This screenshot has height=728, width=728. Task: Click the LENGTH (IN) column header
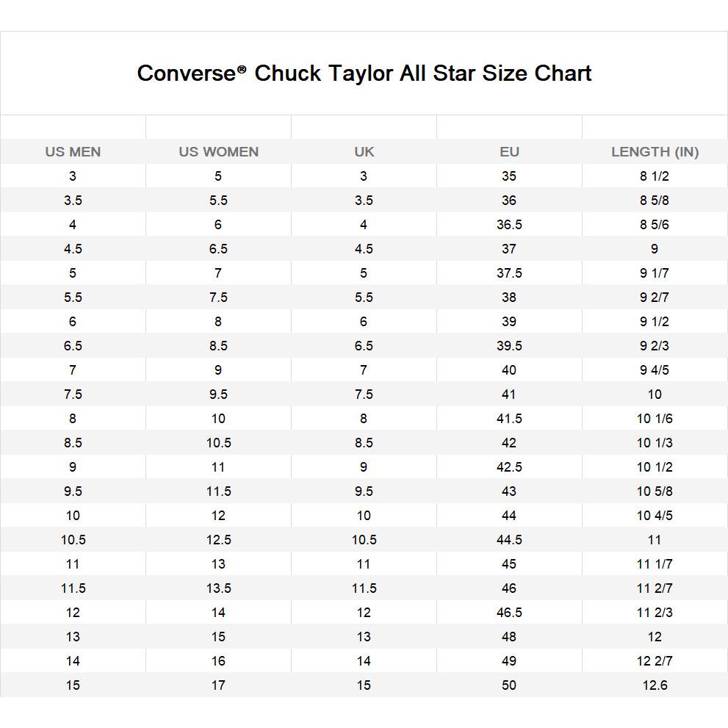point(655,152)
